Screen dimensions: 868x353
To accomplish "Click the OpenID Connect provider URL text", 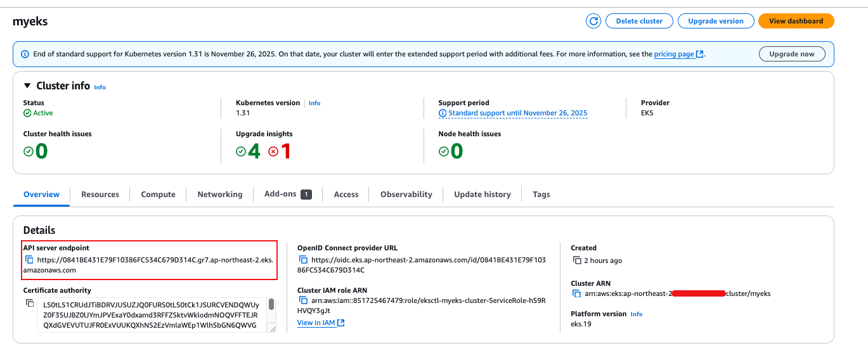I will point(422,265).
